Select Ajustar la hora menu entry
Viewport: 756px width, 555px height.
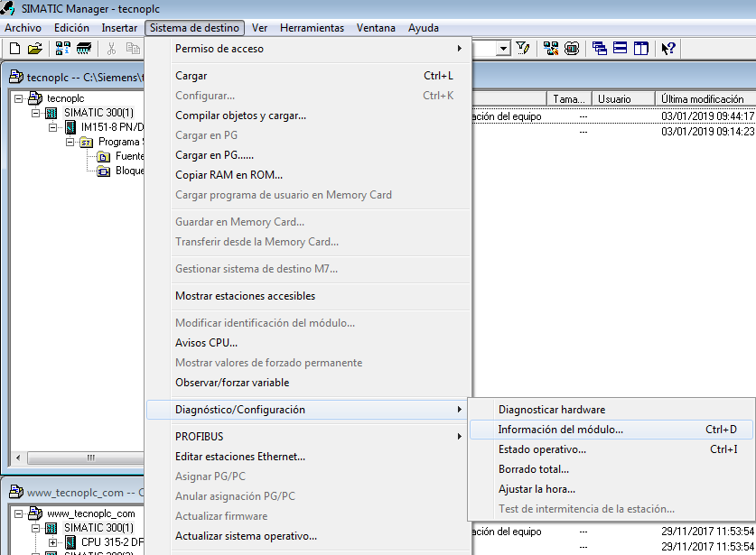pyautogui.click(x=611, y=489)
